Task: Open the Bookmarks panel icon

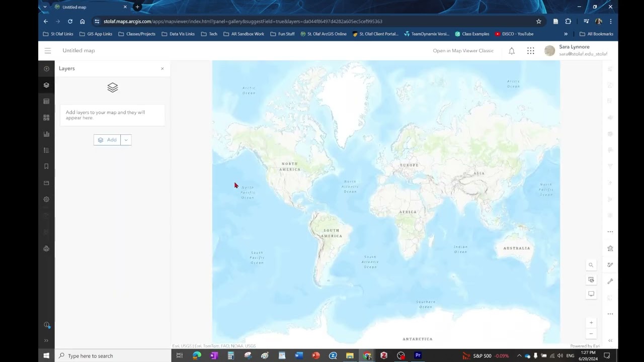Action: pyautogui.click(x=46, y=166)
